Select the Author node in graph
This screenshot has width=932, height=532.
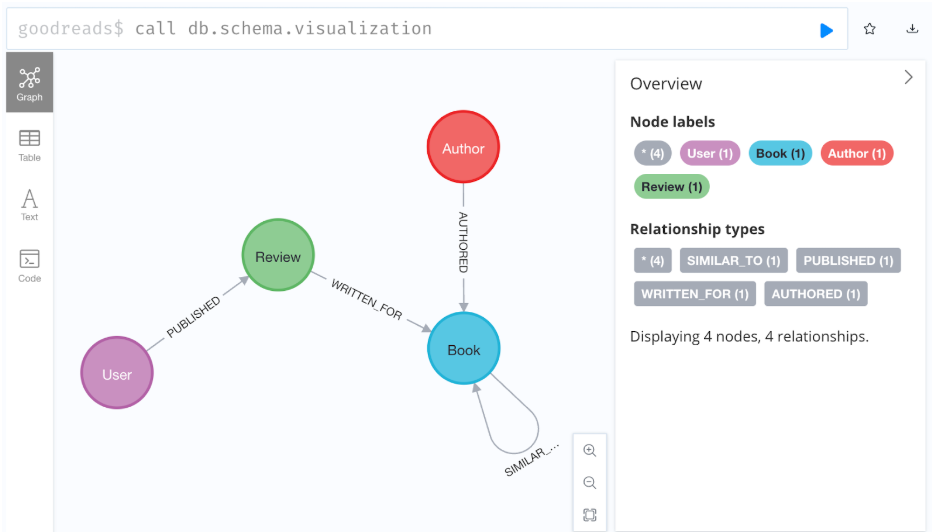pos(463,149)
